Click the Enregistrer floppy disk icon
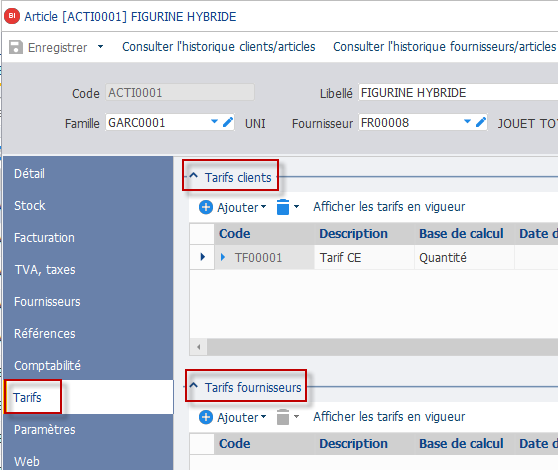The image size is (558, 470). coord(16,47)
